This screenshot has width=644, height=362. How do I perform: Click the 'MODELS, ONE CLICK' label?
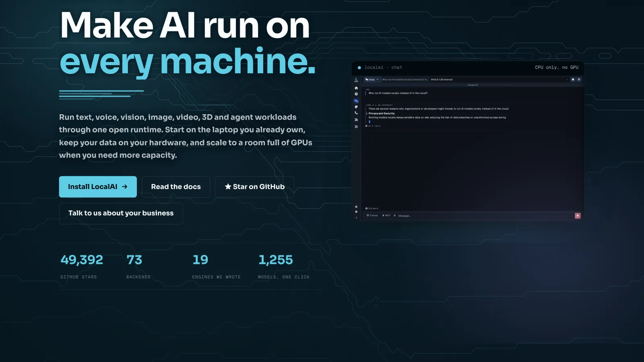click(x=284, y=277)
